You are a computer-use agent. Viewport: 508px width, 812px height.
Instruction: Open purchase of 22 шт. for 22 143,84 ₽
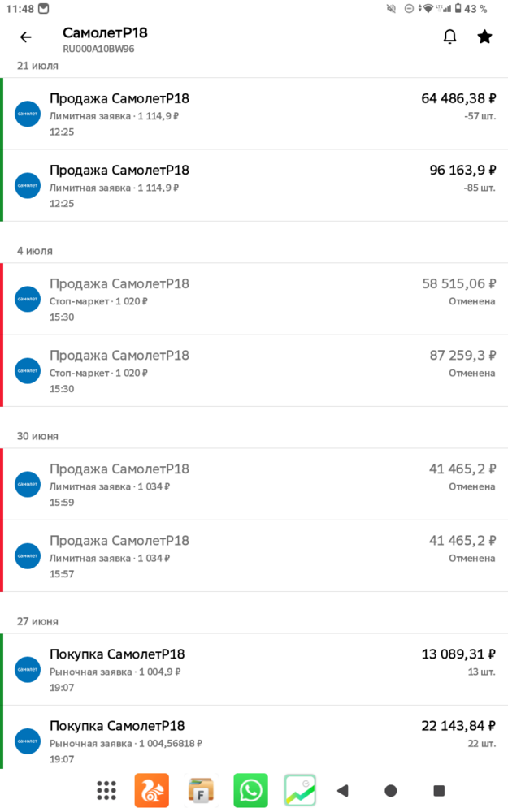pyautogui.click(x=254, y=737)
